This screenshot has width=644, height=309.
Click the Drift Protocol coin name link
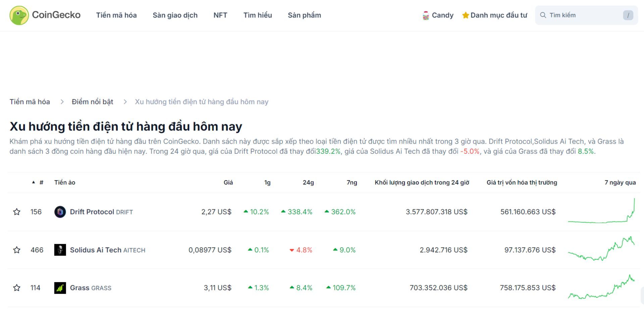pos(91,212)
